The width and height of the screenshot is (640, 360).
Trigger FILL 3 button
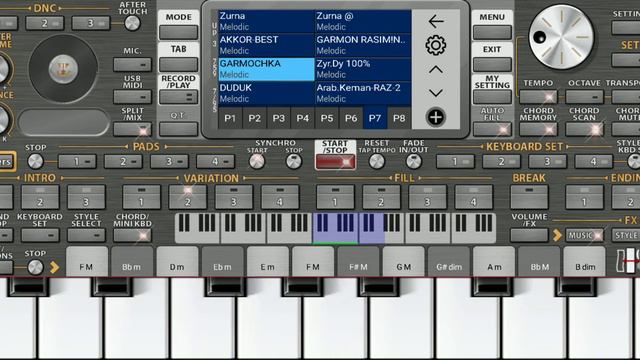(427, 197)
